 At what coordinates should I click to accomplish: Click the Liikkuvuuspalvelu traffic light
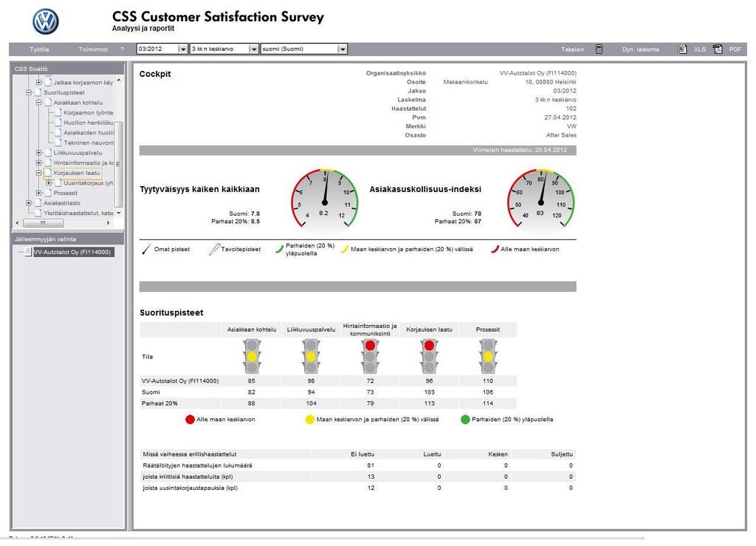(311, 356)
